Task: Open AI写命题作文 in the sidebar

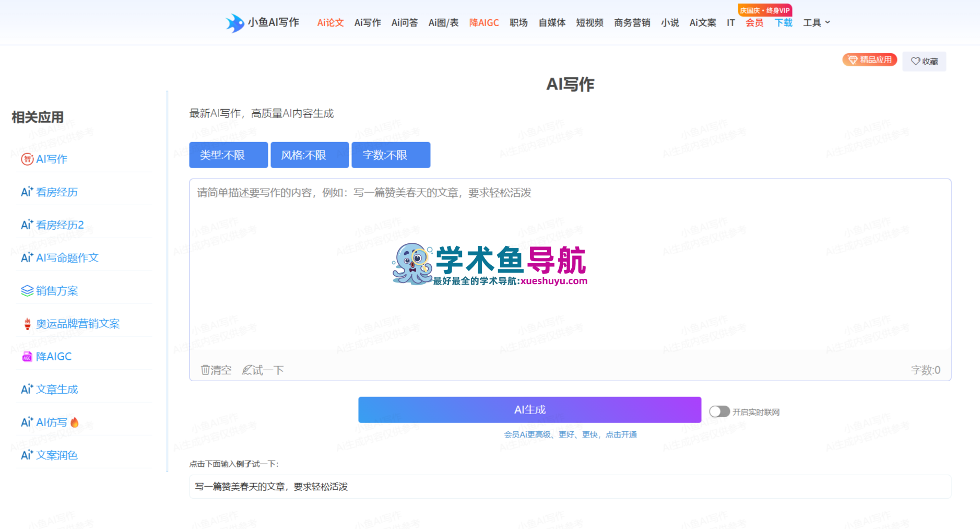Action: click(x=67, y=257)
